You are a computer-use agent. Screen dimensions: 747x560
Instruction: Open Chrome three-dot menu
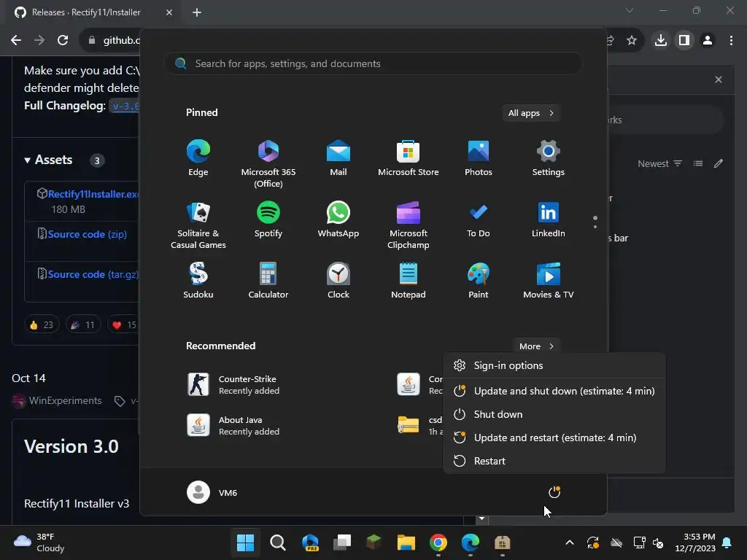pos(731,41)
